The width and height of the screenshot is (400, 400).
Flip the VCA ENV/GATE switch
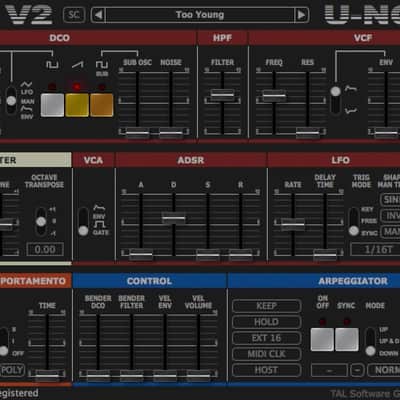click(x=83, y=221)
